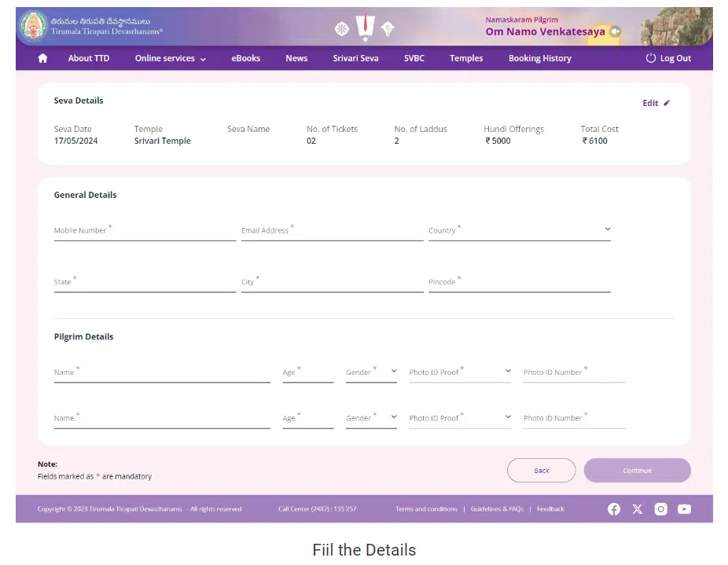
Task: Open the Country dropdown
Action: (x=520, y=230)
